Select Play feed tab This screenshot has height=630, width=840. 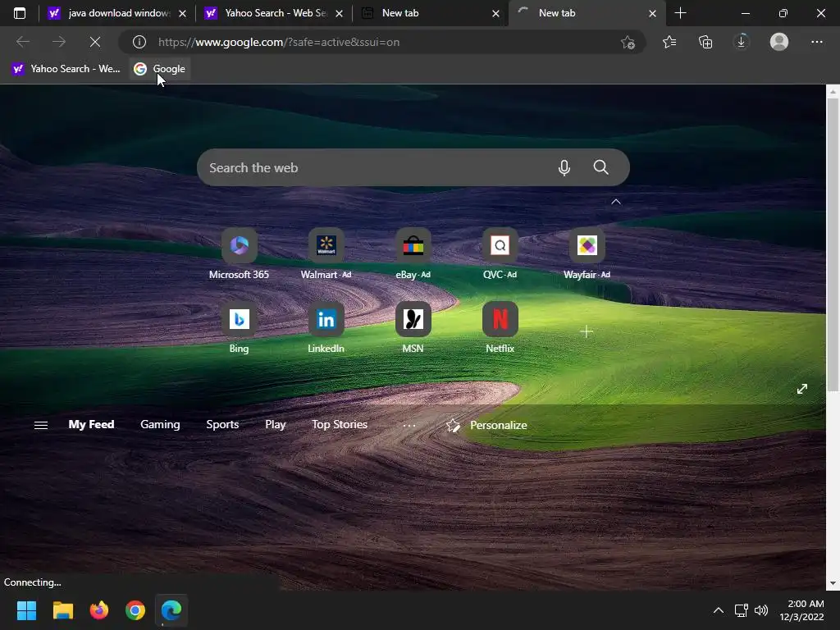coord(276,424)
